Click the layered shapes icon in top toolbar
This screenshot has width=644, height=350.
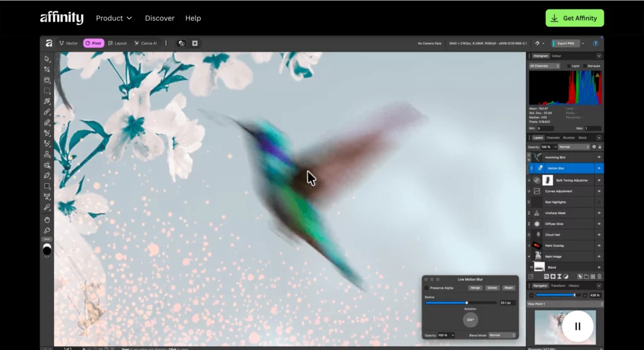pos(181,43)
